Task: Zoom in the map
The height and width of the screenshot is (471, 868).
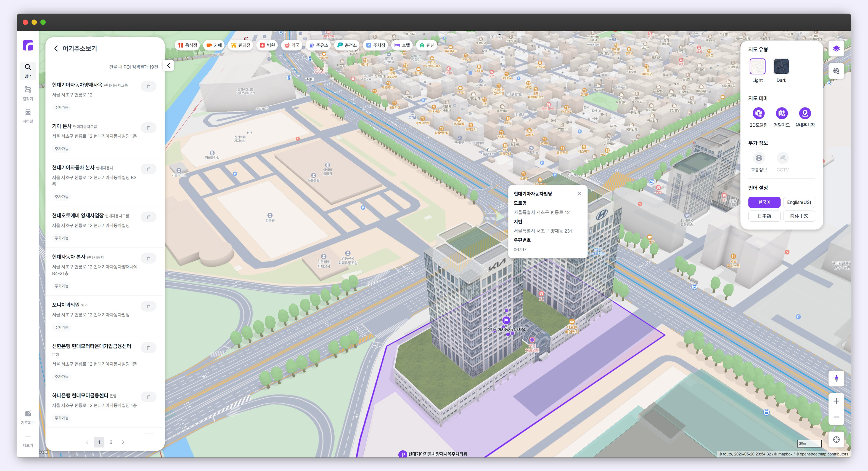Action: [x=836, y=401]
